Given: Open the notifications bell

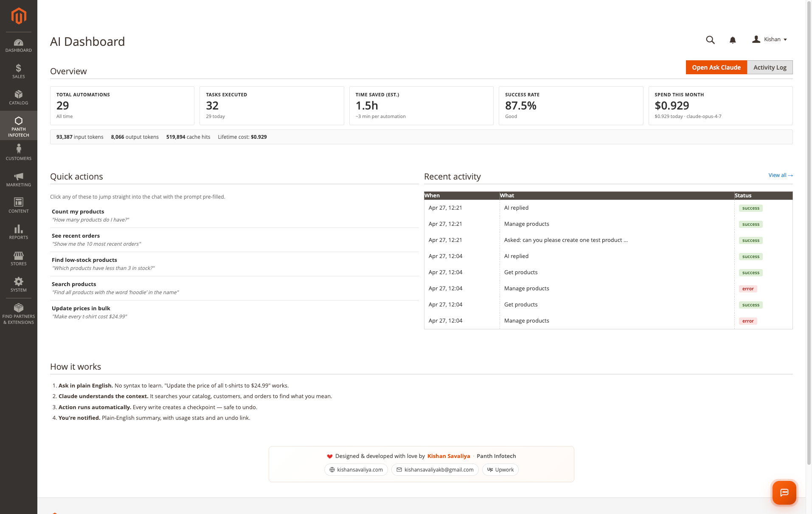Looking at the screenshot, I should click(x=733, y=40).
